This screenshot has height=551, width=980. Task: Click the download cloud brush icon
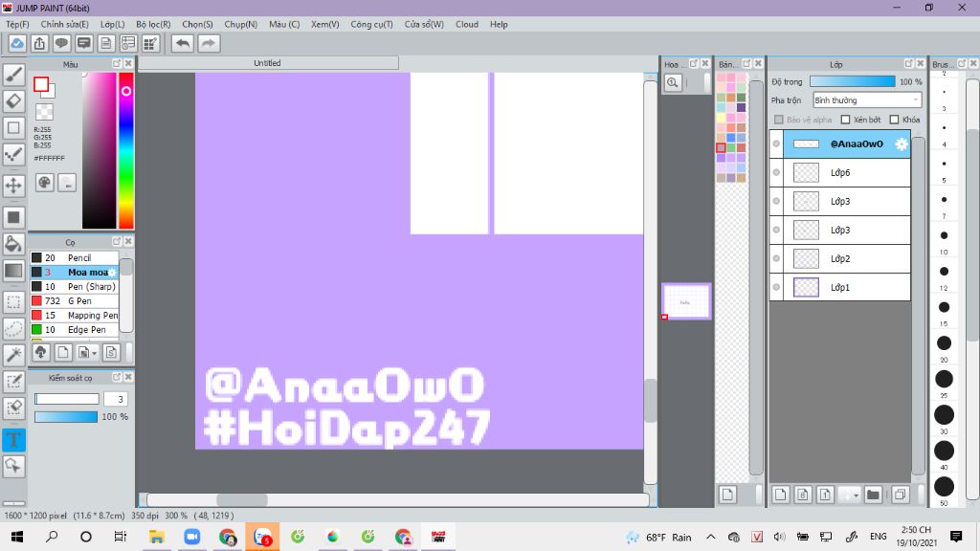(40, 352)
